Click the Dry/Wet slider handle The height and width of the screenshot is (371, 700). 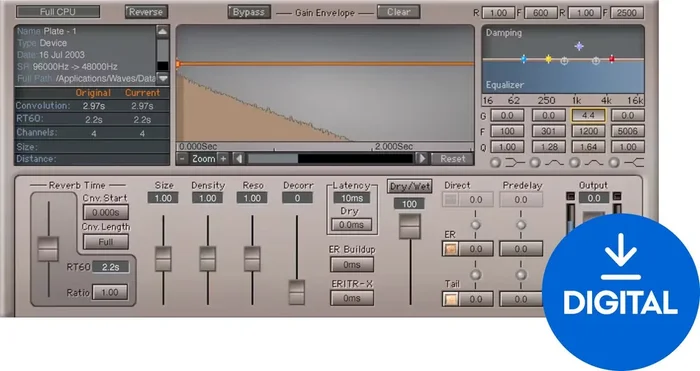tap(410, 226)
